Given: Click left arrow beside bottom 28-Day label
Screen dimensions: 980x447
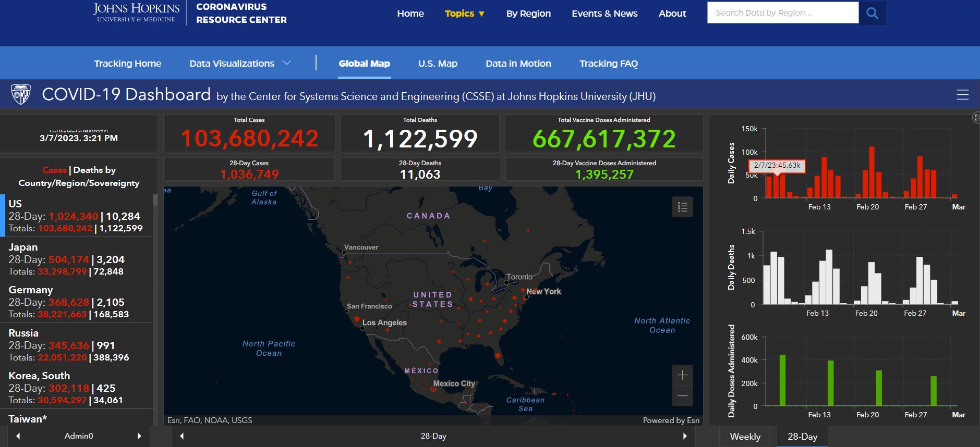Looking at the screenshot, I should [x=182, y=436].
